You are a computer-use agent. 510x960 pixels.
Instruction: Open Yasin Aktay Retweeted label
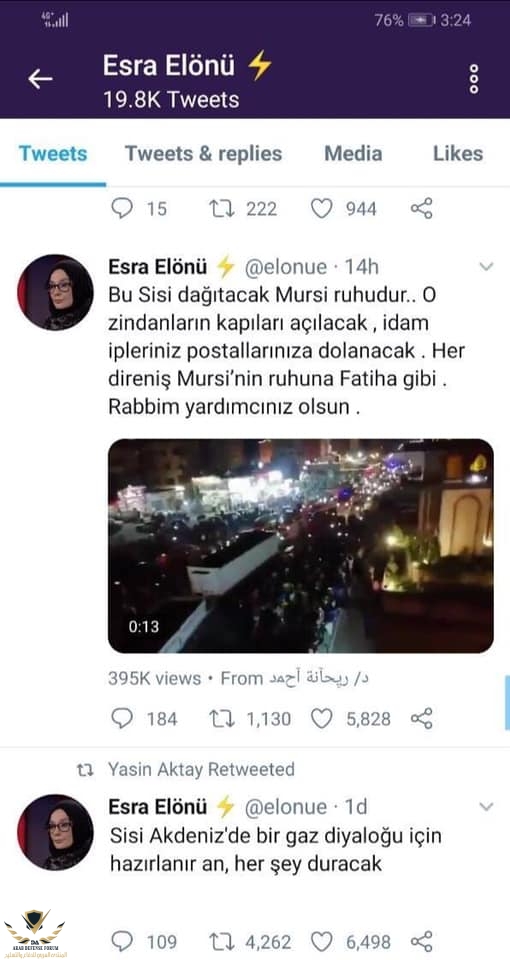[201, 769]
